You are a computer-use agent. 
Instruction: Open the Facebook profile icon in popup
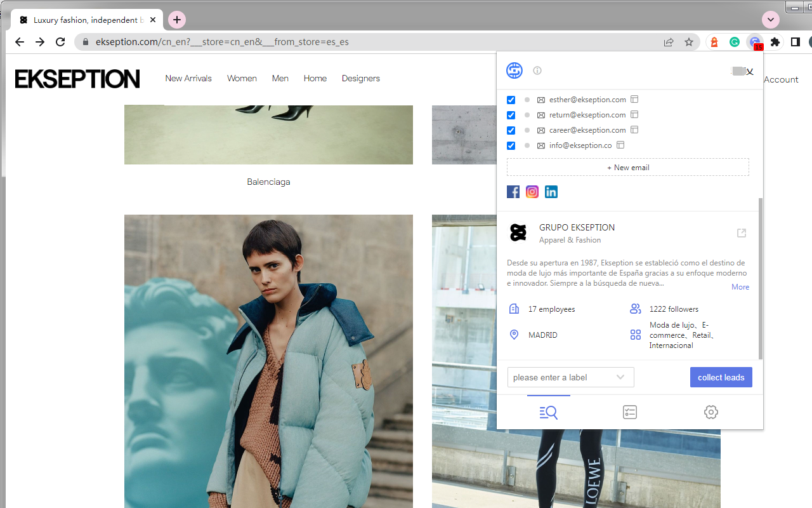point(513,192)
